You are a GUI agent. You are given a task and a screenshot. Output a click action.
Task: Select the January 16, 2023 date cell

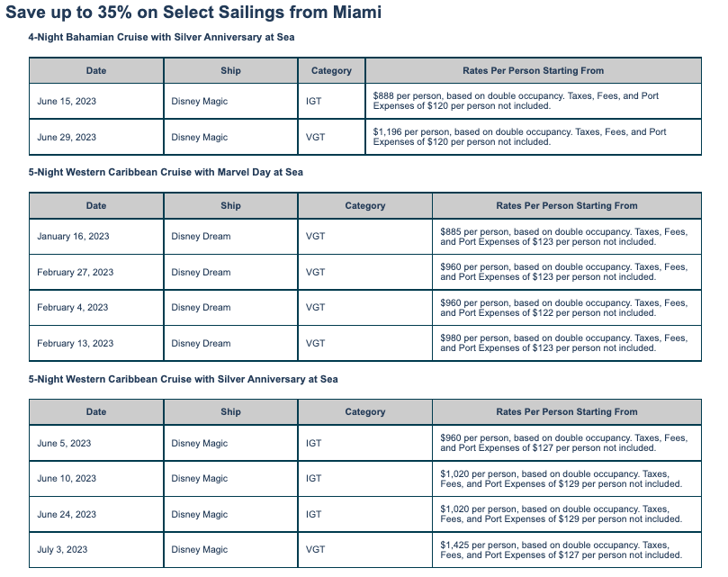coord(73,237)
